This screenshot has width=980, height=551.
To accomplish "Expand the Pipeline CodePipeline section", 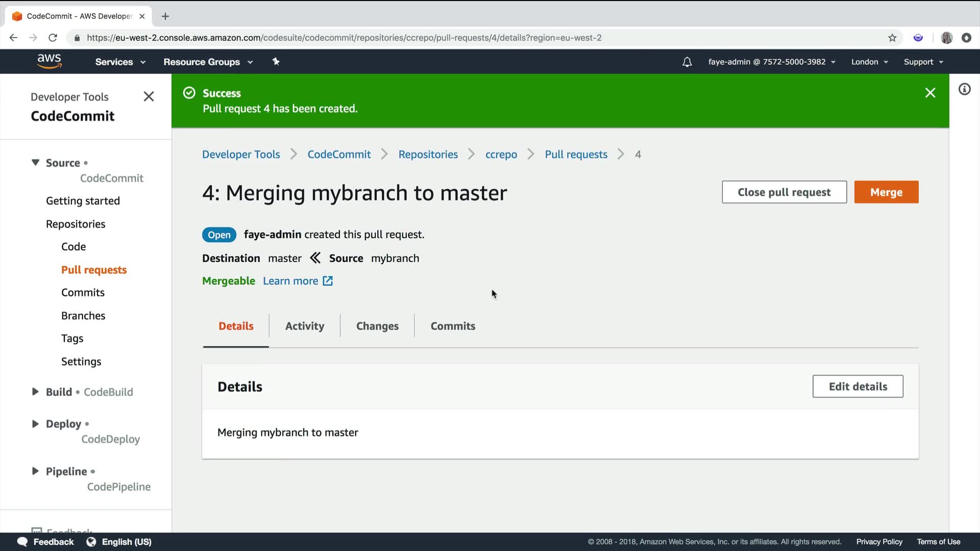I will click(x=35, y=471).
